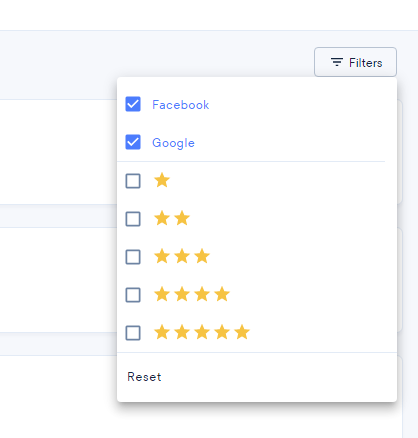Open the Filters button

pos(355,62)
